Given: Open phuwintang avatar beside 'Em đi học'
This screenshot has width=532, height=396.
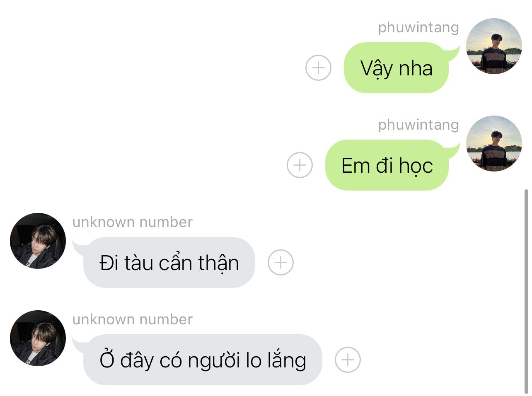Looking at the screenshot, I should coord(494,143).
